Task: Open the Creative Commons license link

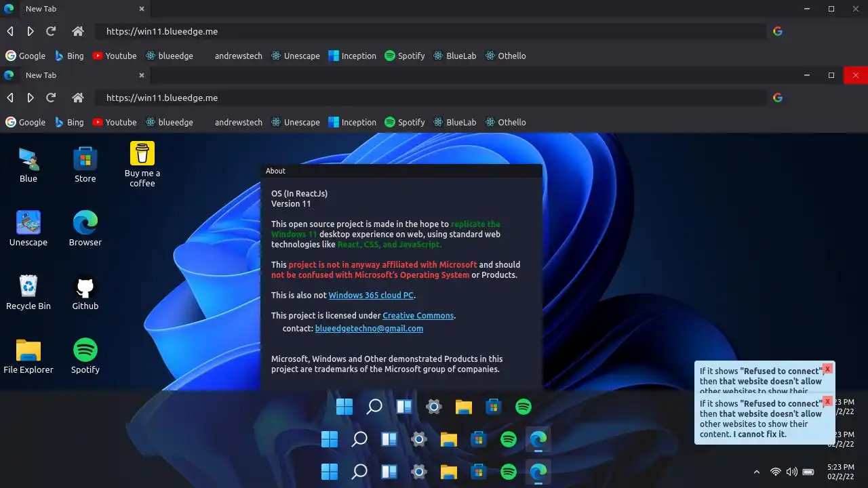Action: (x=418, y=315)
